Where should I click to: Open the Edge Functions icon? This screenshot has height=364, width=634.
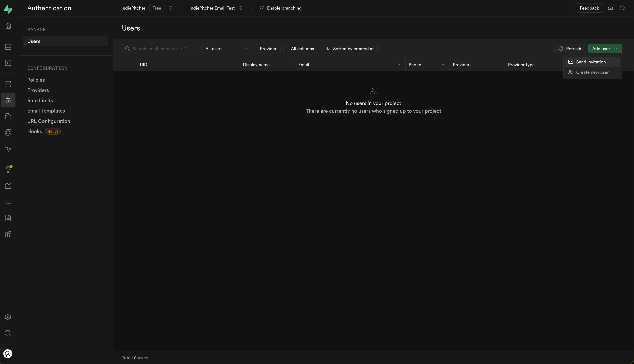(8, 133)
